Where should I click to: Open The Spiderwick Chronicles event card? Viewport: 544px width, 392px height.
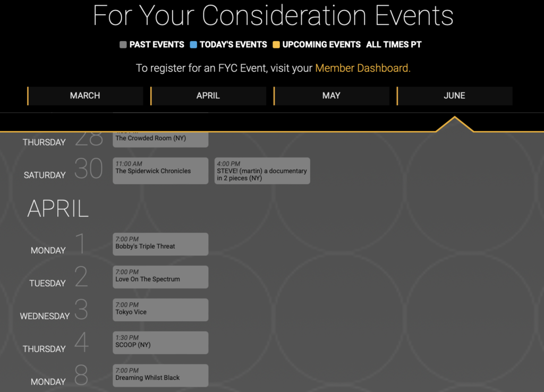[160, 171]
